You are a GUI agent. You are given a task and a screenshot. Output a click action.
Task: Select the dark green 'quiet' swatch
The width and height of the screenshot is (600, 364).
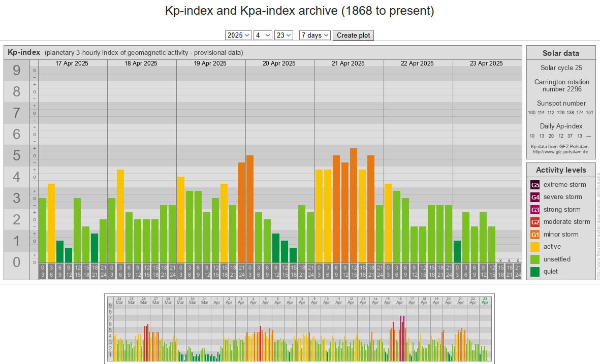pyautogui.click(x=535, y=272)
